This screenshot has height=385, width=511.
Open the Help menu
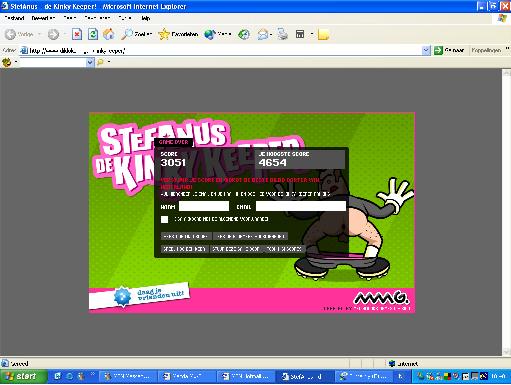pos(146,18)
